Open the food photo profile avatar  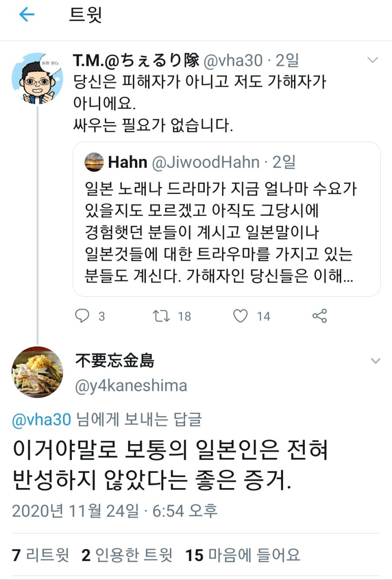click(x=37, y=373)
